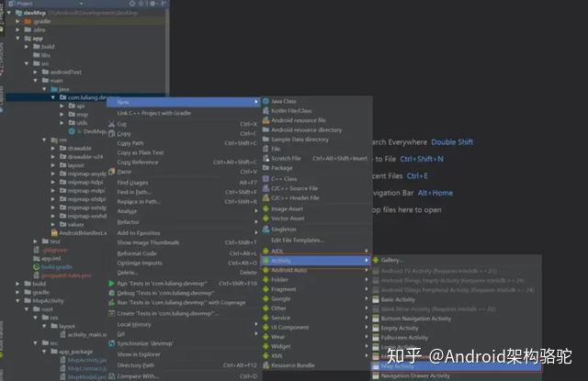The image size is (588, 381).
Task: Click the Gallery android icon
Action: (376, 260)
